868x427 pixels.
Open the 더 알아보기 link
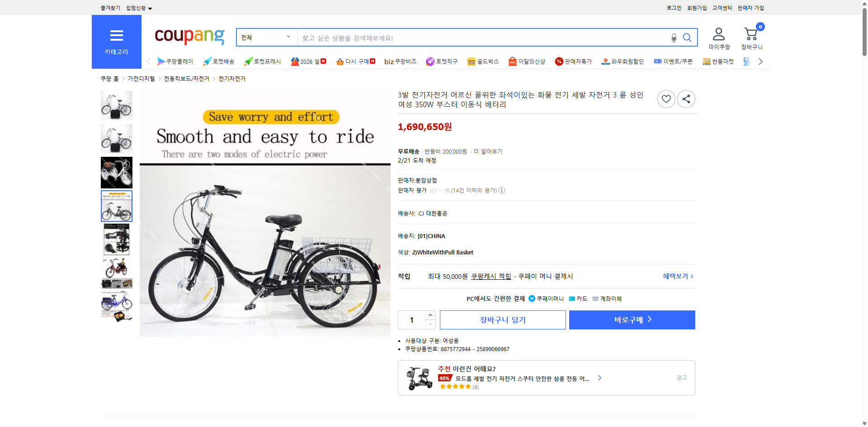point(488,151)
